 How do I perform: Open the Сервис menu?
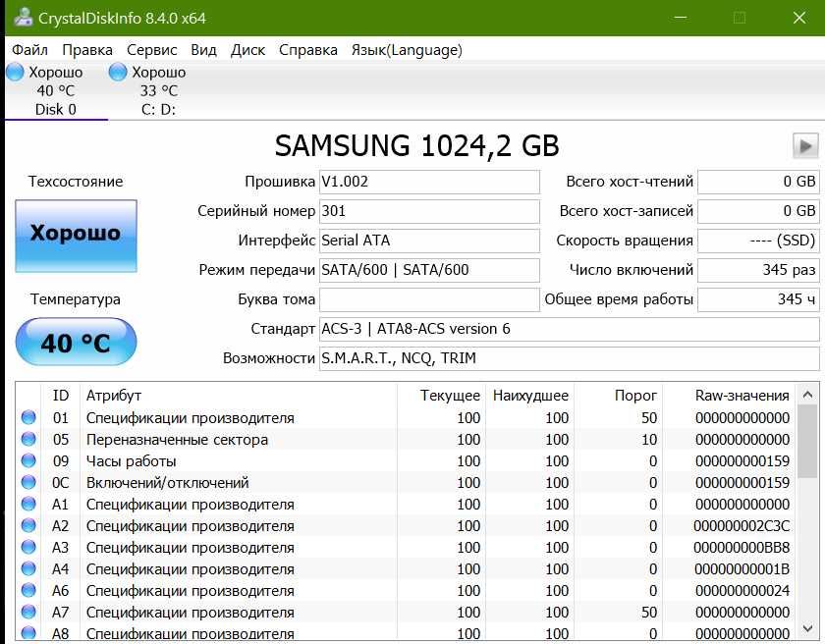[x=151, y=50]
